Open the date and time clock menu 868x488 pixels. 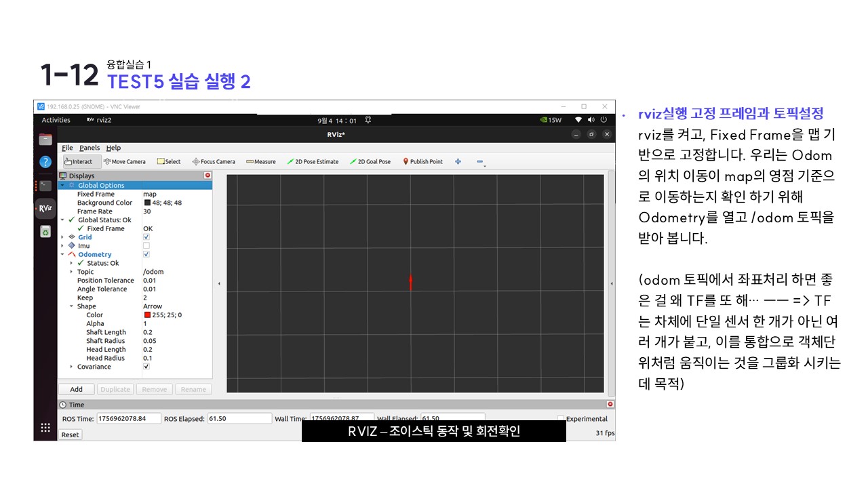point(337,121)
